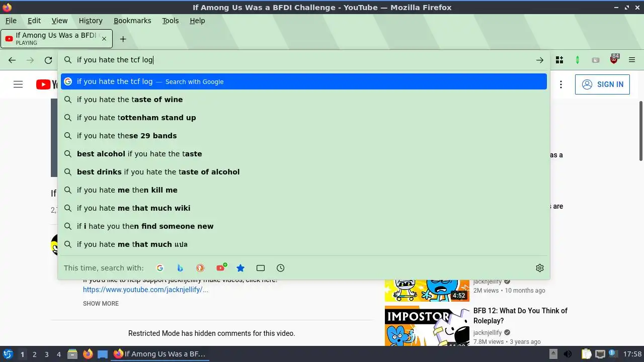The image size is (644, 362).
Task: Click the volume speaker tray icon
Action: 568,354
